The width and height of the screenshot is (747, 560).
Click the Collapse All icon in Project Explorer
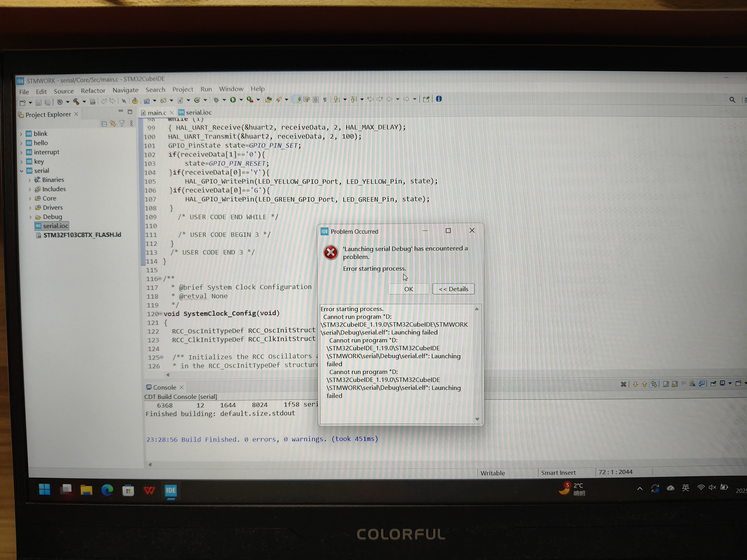(104, 124)
